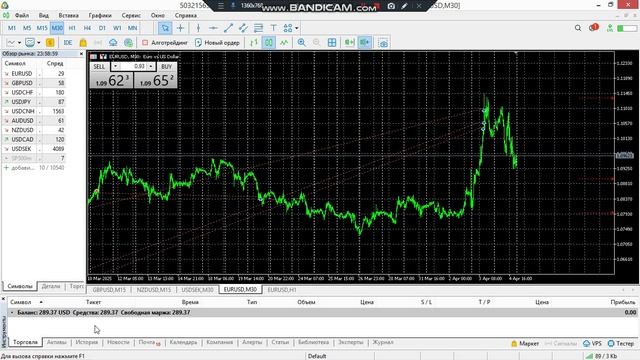Select the equidistant channel tool
The height and width of the screenshot is (360, 640).
click(x=243, y=28)
